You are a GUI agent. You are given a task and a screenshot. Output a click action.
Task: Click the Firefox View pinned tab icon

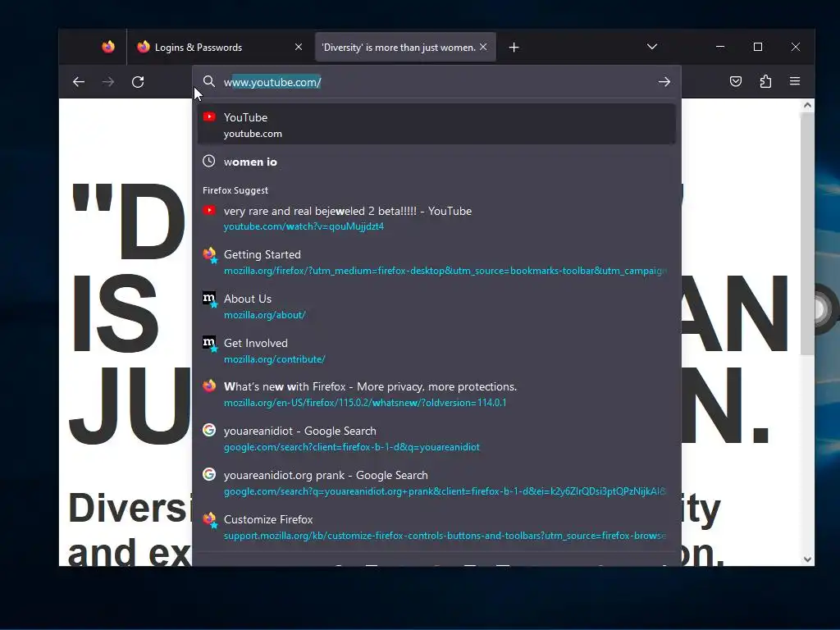(x=108, y=47)
